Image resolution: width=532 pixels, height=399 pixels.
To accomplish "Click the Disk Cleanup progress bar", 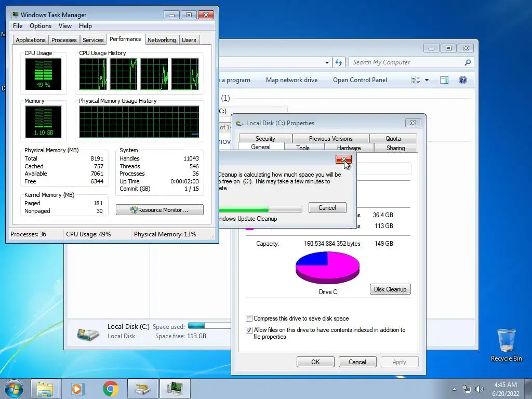I will click(x=261, y=209).
